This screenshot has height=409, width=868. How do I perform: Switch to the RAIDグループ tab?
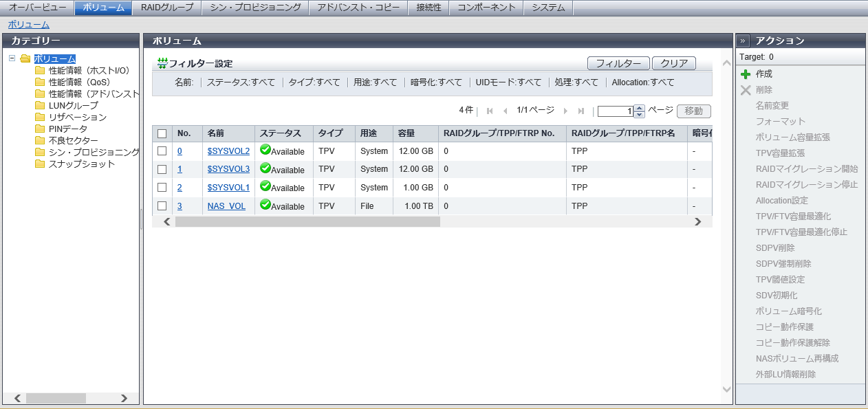coord(167,8)
